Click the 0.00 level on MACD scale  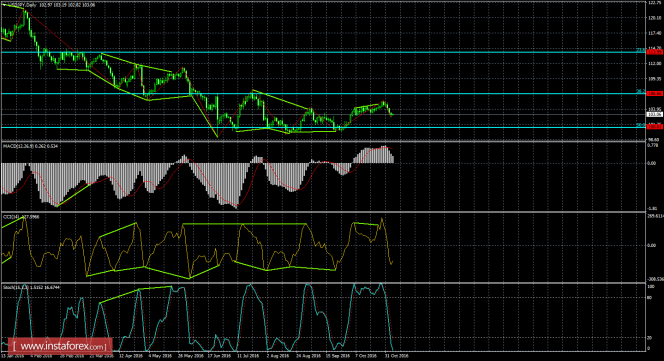(x=653, y=163)
